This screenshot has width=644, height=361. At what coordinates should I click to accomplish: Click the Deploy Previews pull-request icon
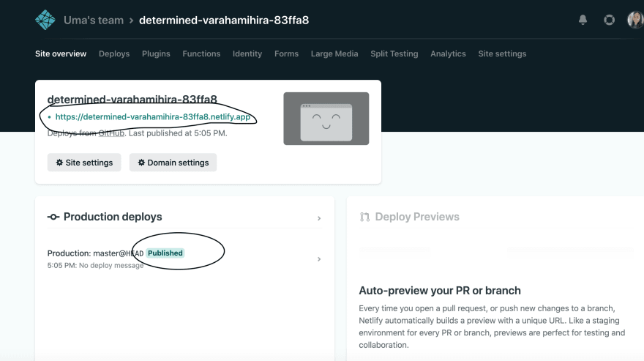click(364, 217)
